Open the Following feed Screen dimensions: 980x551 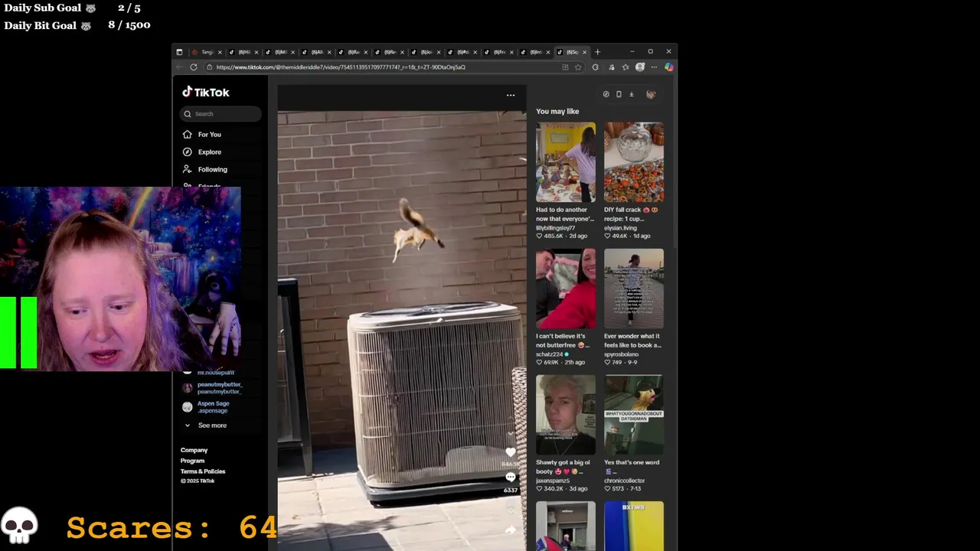[212, 170]
